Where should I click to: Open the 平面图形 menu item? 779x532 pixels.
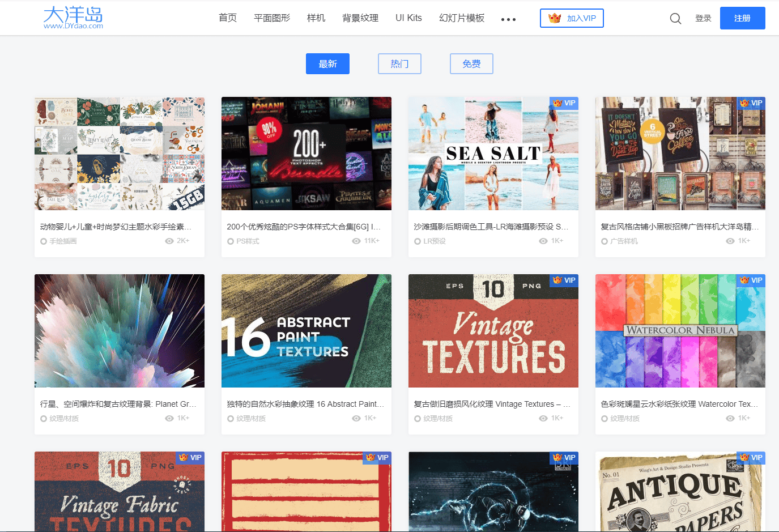pos(272,18)
